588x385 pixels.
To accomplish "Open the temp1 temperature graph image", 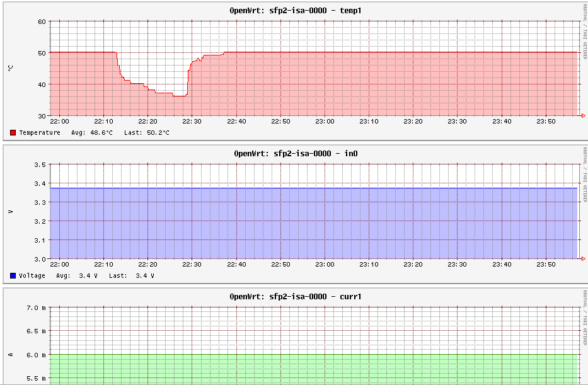I will tap(296, 71).
